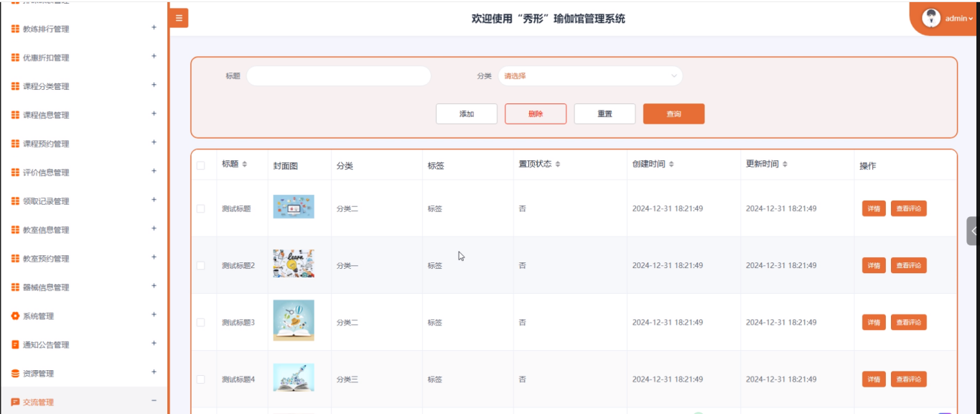The image size is (980, 414).
Task: Open 查看评论 for 测试标题 row
Action: (x=909, y=208)
